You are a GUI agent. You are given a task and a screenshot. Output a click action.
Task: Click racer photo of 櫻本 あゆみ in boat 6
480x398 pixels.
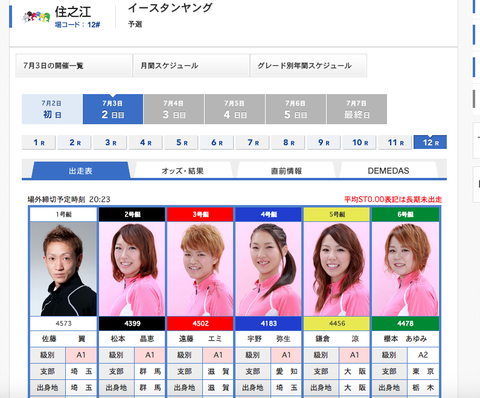[x=405, y=269]
